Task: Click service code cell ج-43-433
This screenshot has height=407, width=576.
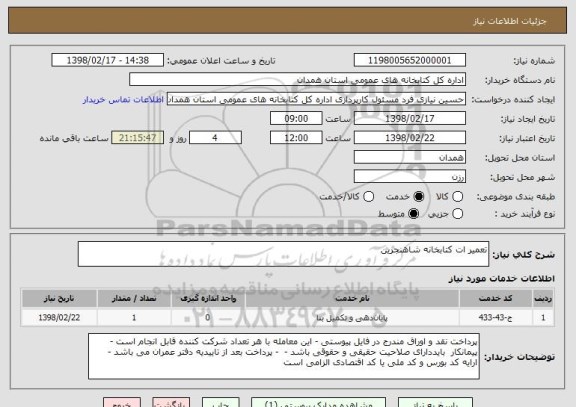Action: (x=496, y=317)
